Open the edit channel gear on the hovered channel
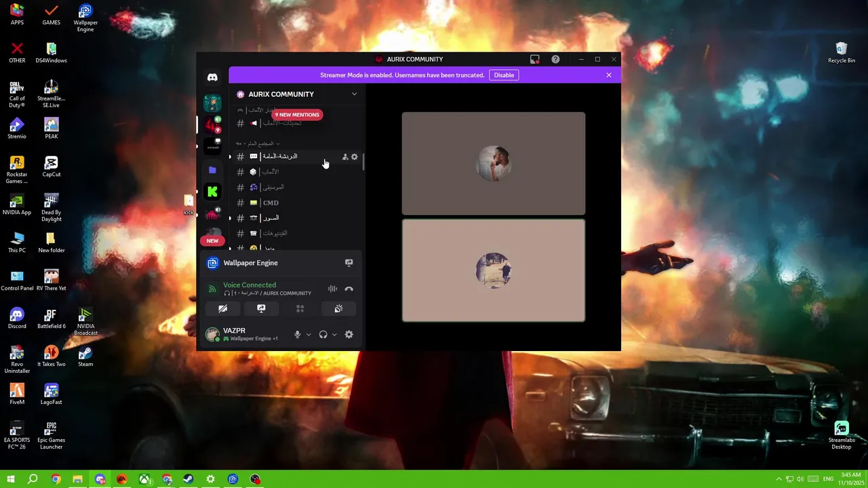Image resolution: width=868 pixels, height=488 pixels. [x=354, y=157]
